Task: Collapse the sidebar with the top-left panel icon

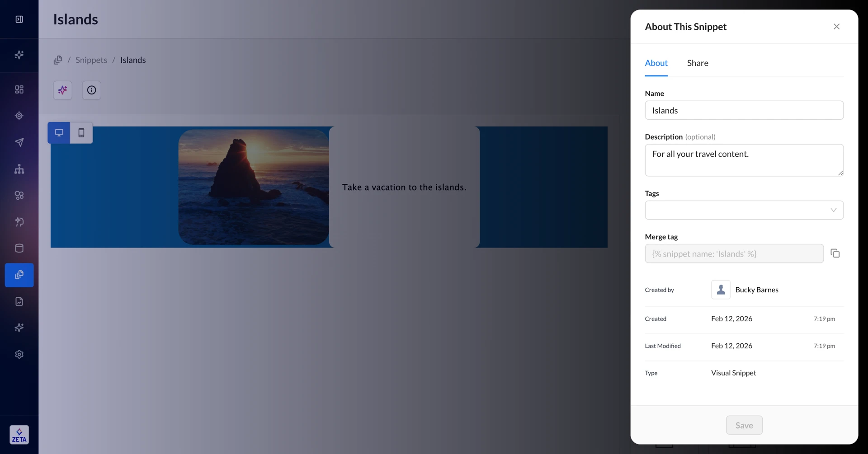Action: click(x=19, y=19)
